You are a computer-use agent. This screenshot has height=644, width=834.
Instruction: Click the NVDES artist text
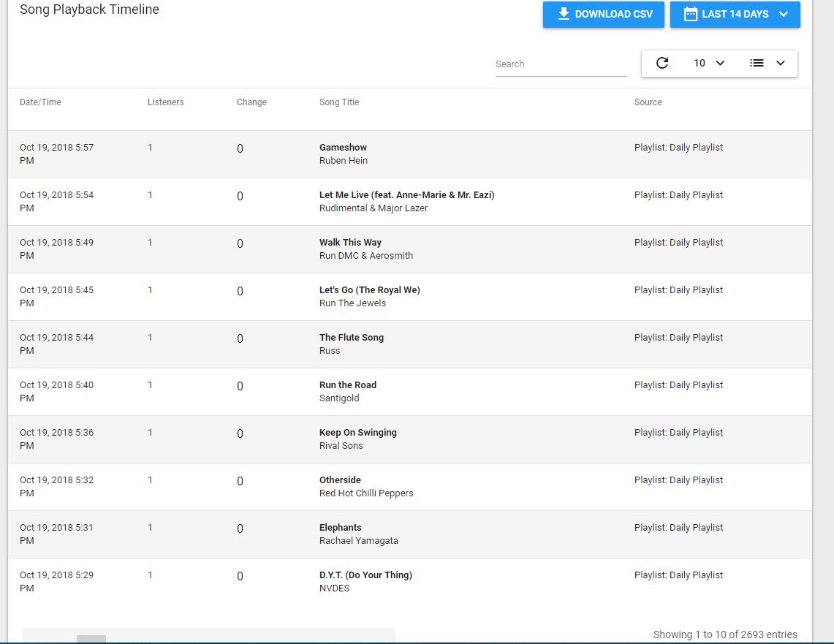click(x=335, y=588)
